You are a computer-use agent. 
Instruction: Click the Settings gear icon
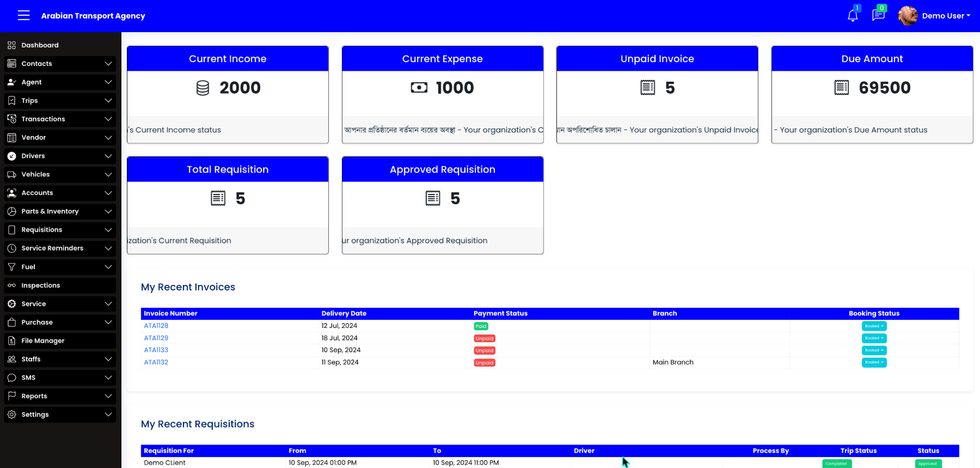point(11,415)
